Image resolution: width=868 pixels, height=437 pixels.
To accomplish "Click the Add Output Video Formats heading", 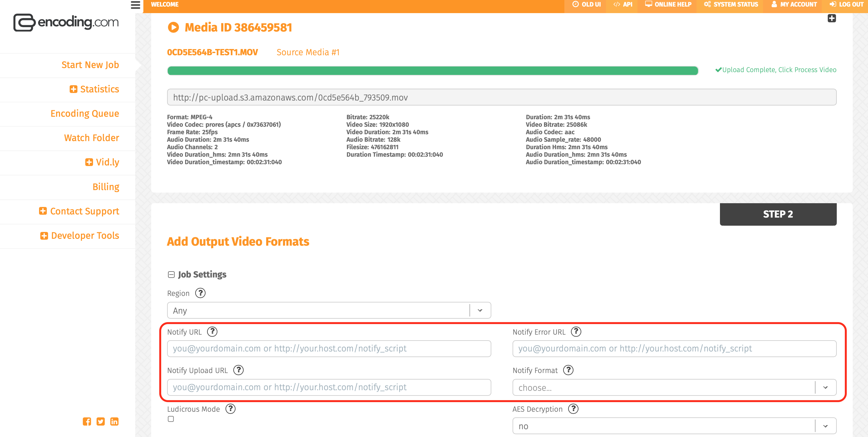I will coord(238,241).
